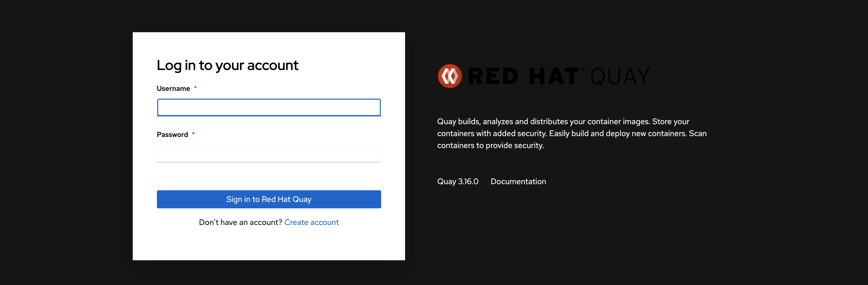The height and width of the screenshot is (285, 868).
Task: Click the RED HAT QUAY wordmark text
Action: point(559,76)
